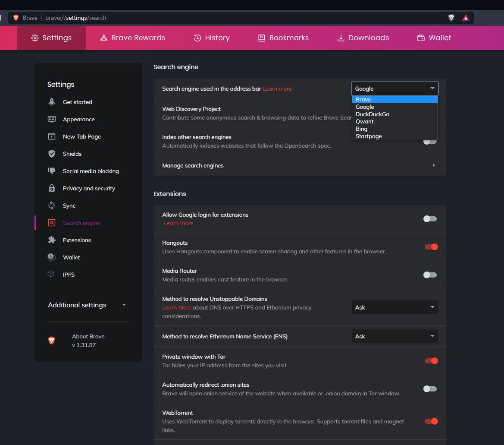Click the wallet icon in top navigation
Image resolution: width=504 pixels, height=445 pixels.
point(421,38)
